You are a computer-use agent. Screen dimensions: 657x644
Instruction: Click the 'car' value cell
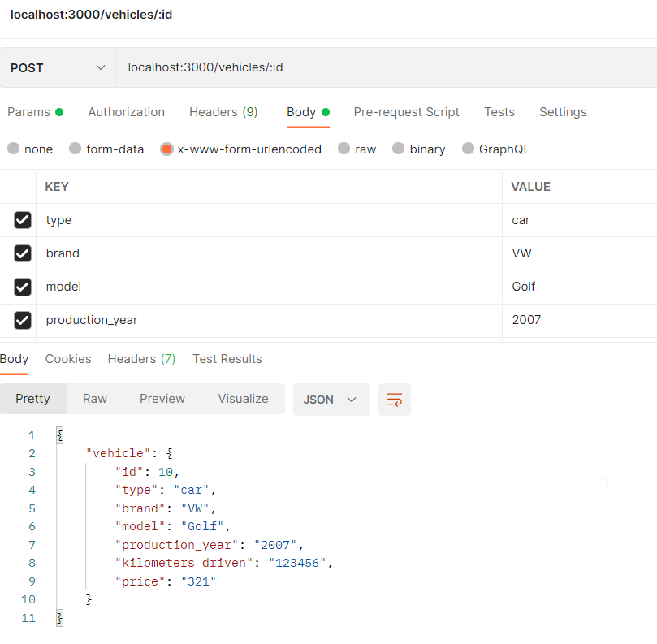(x=580, y=220)
